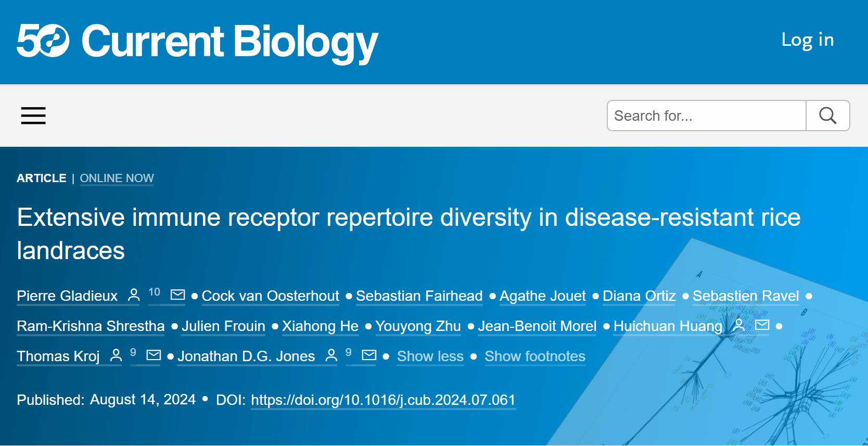Screen dimensions: 868x446
Task: Collapse the author list with Show less
Action: click(x=430, y=356)
